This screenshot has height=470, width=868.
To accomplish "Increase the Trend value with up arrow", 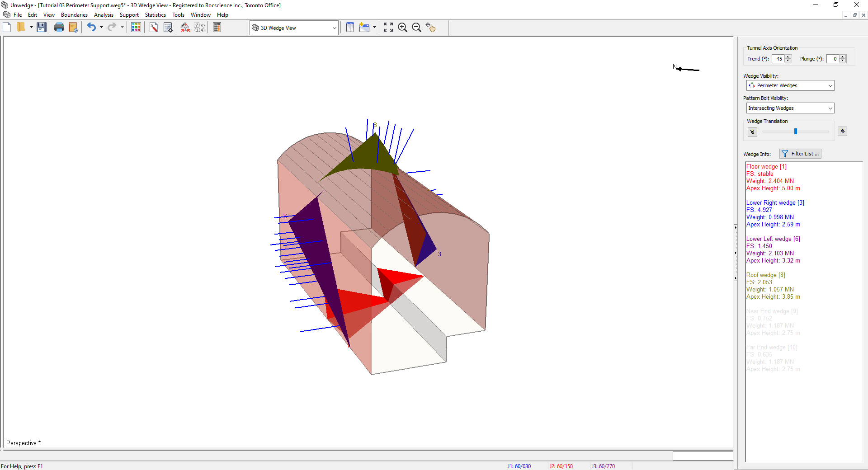I will click(x=788, y=57).
